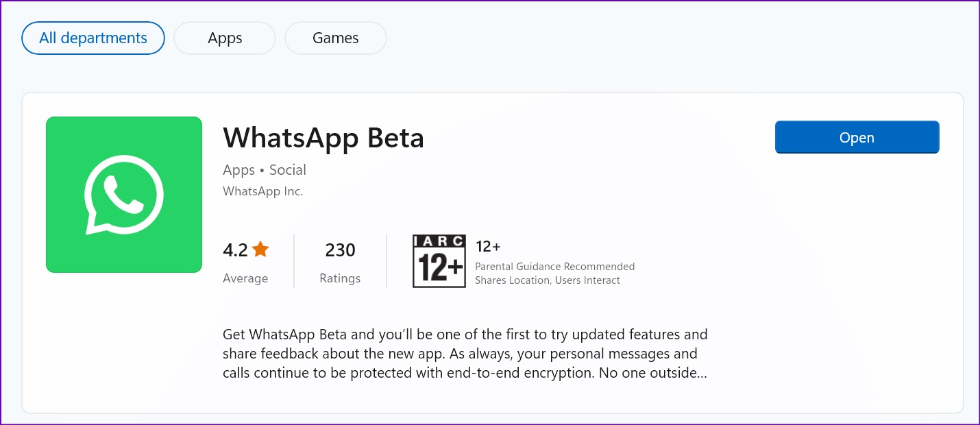Click the Average label under rating

[x=245, y=278]
